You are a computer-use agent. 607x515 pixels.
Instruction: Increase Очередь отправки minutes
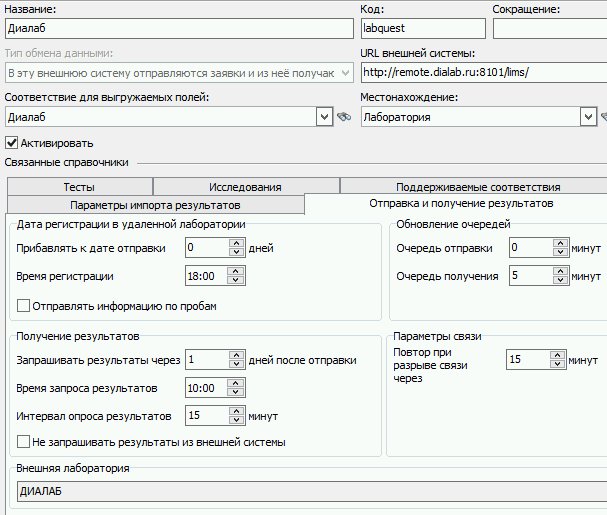coord(560,243)
